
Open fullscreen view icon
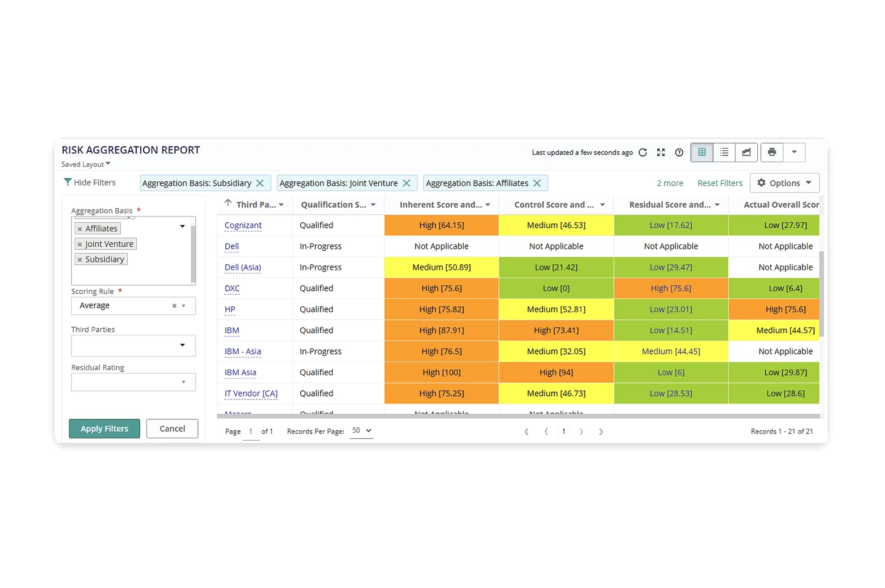click(661, 153)
